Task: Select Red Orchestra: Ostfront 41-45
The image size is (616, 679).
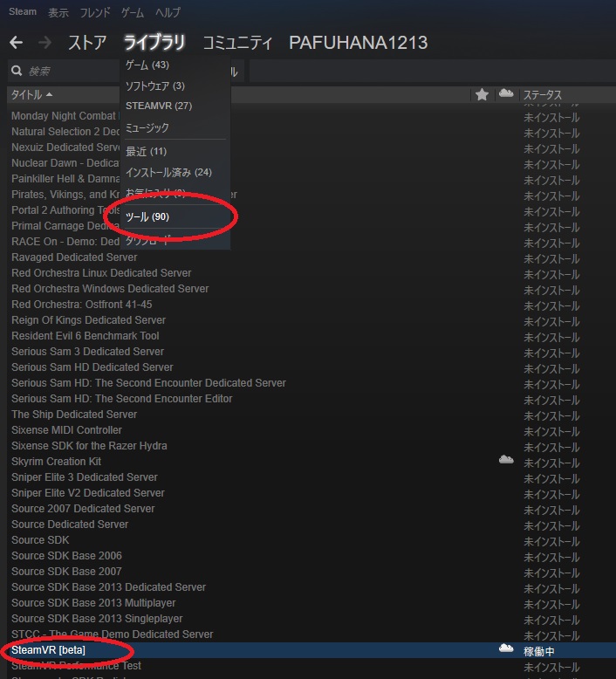Action: coord(82,305)
